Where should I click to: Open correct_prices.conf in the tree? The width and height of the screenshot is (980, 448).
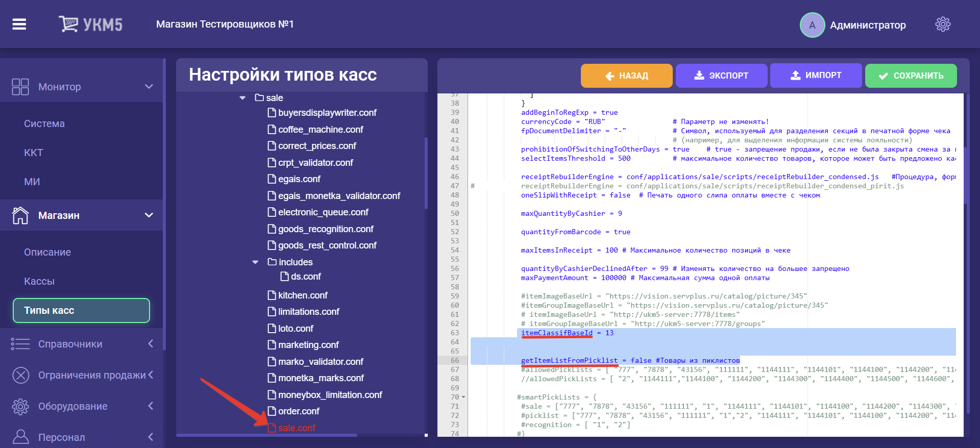(x=317, y=145)
